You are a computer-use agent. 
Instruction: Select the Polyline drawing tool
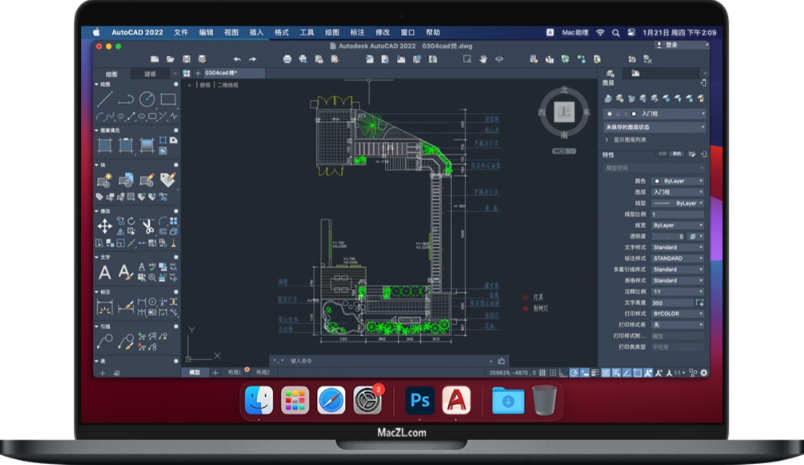coord(126,99)
